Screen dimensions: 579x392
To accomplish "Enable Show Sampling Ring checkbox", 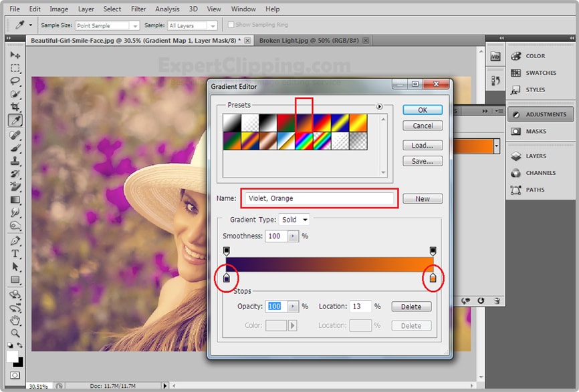I will [231, 25].
